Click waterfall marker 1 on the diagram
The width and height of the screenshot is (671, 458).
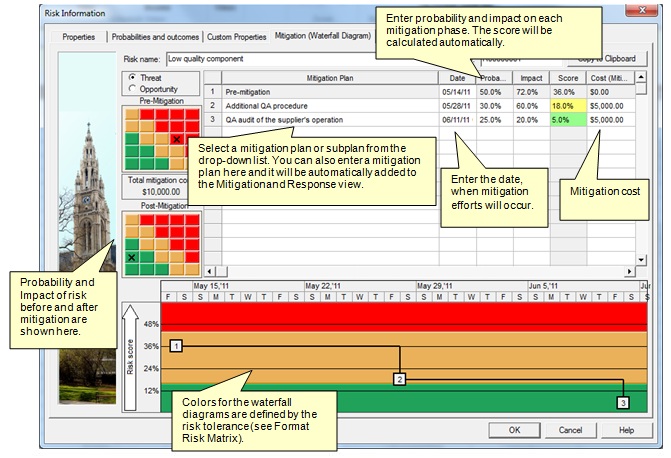(176, 346)
